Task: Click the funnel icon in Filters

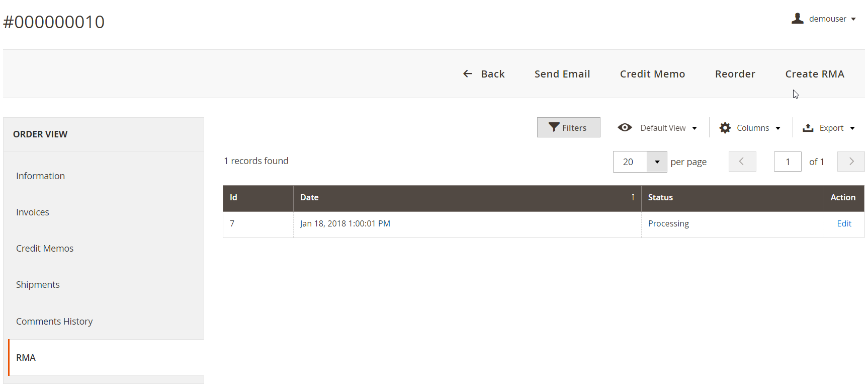Action: point(554,127)
